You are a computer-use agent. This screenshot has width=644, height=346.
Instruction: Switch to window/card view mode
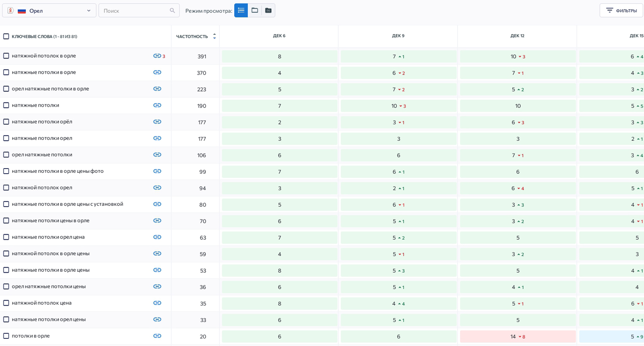pos(254,11)
